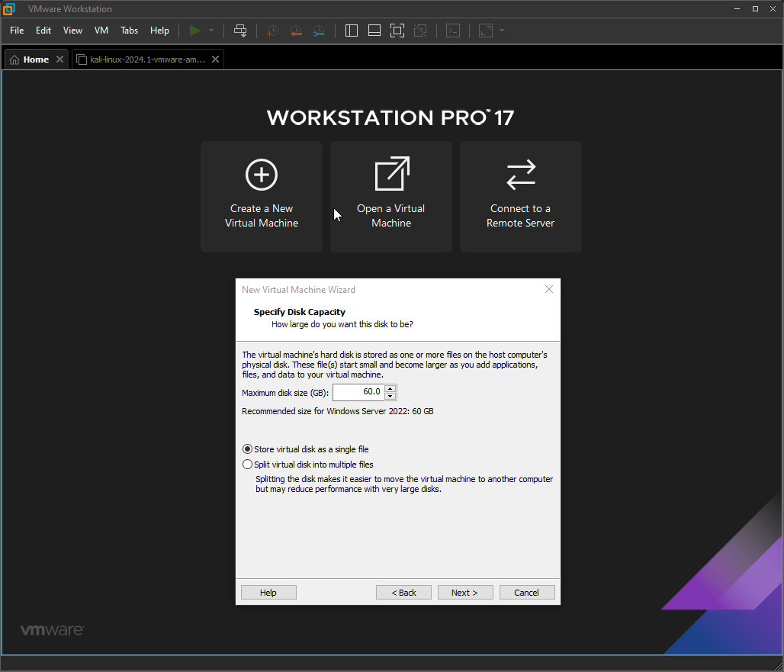
Task: Select Store virtual disk as single file
Action: coord(306,449)
